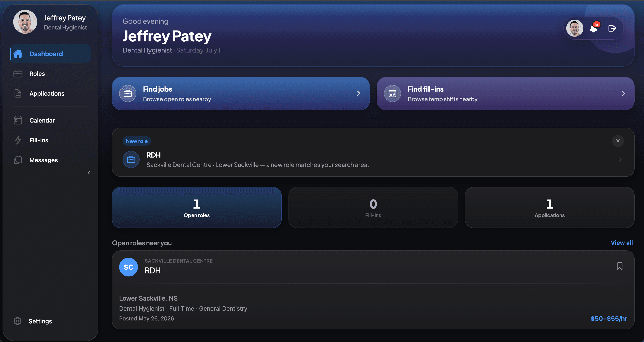Click Lower Sackville, NS location text
Image resolution: width=644 pixels, height=342 pixels.
point(148,298)
